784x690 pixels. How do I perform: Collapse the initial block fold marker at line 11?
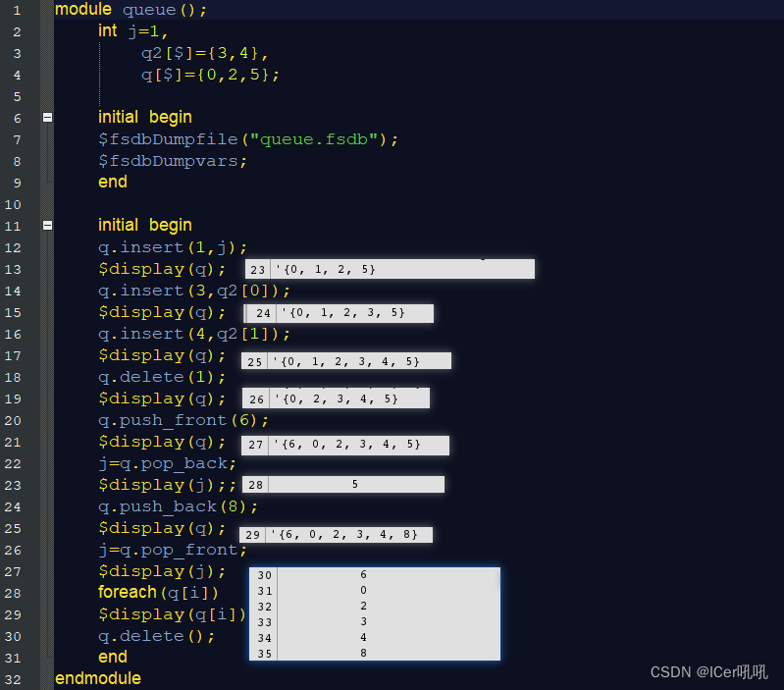point(47,226)
